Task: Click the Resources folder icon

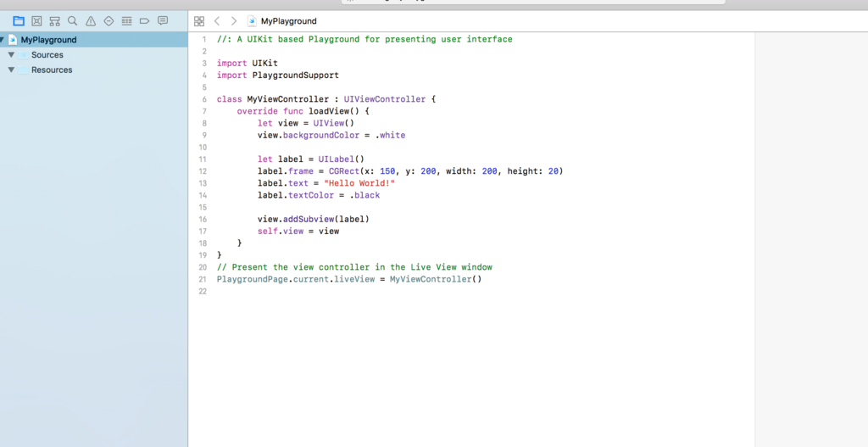Action: [x=23, y=70]
